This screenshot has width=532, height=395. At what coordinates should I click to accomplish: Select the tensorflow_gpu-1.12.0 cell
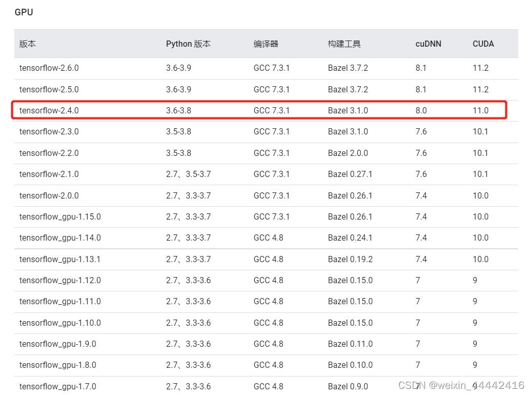(60, 281)
